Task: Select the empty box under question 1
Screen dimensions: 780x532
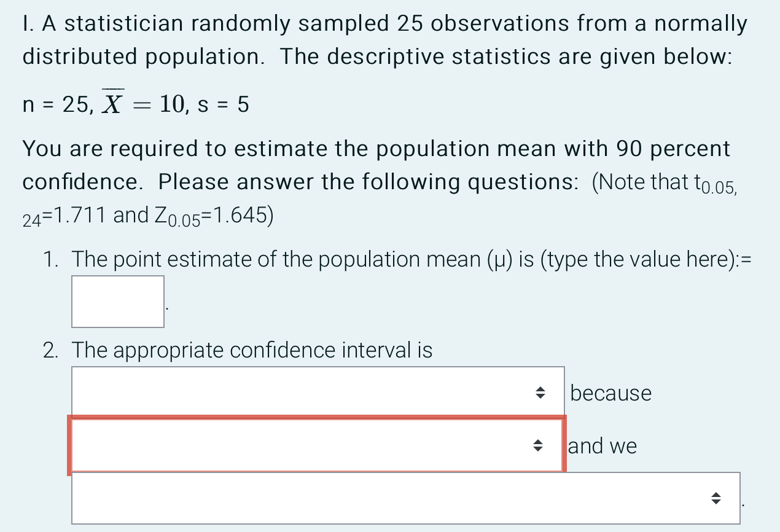Action: [x=117, y=301]
